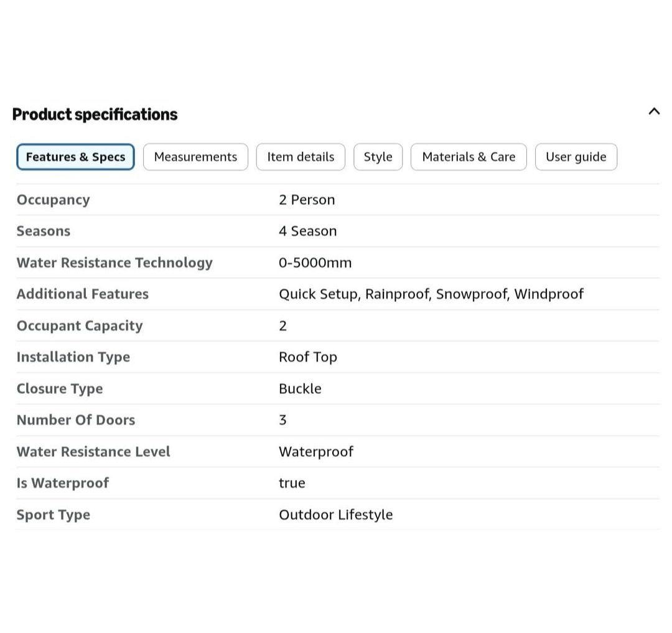Select the Waterproof resistance level value
This screenshot has width=672, height=633.
[316, 452]
